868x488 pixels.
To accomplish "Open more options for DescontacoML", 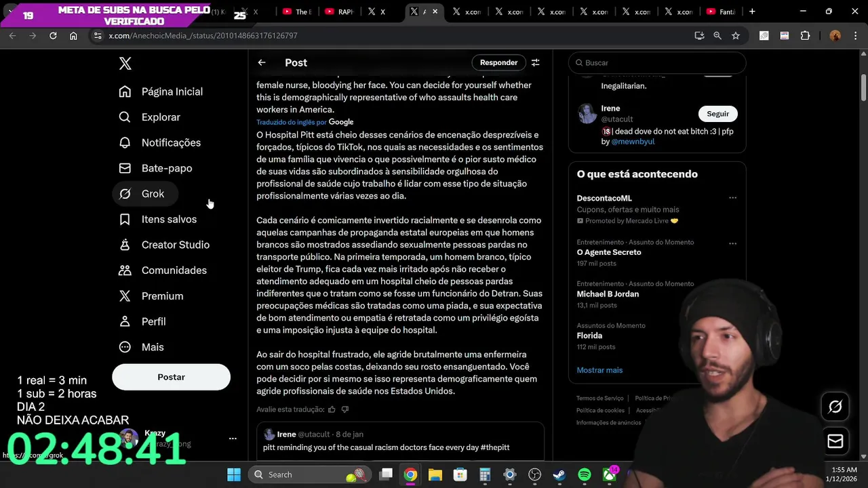I will point(732,198).
